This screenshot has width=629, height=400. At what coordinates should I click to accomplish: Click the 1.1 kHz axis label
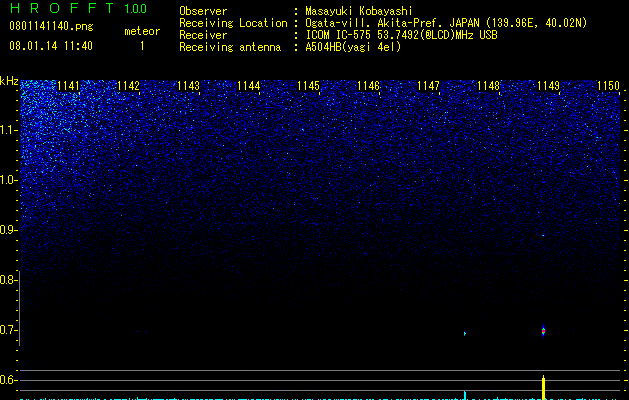coord(8,130)
